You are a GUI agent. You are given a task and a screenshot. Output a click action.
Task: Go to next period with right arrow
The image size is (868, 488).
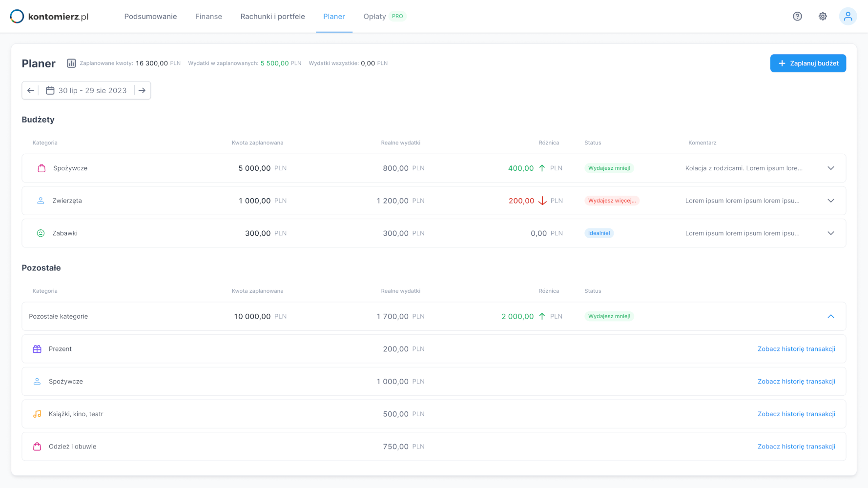[x=142, y=91]
